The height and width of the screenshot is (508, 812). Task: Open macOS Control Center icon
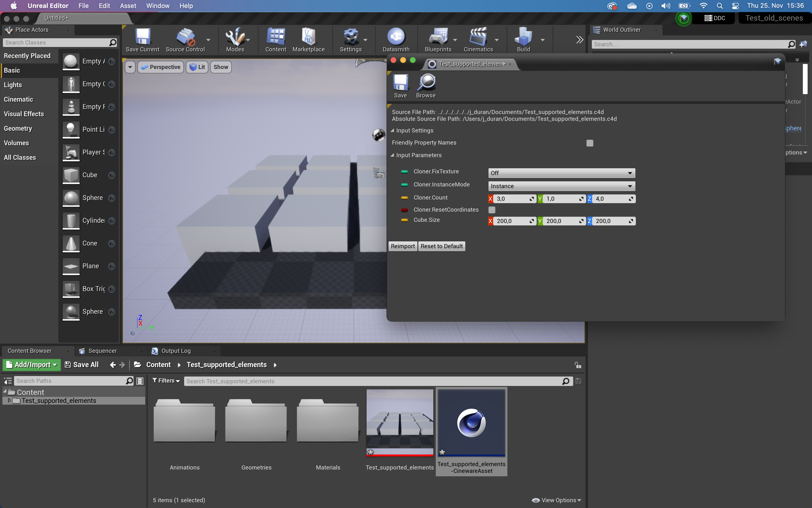735,6
